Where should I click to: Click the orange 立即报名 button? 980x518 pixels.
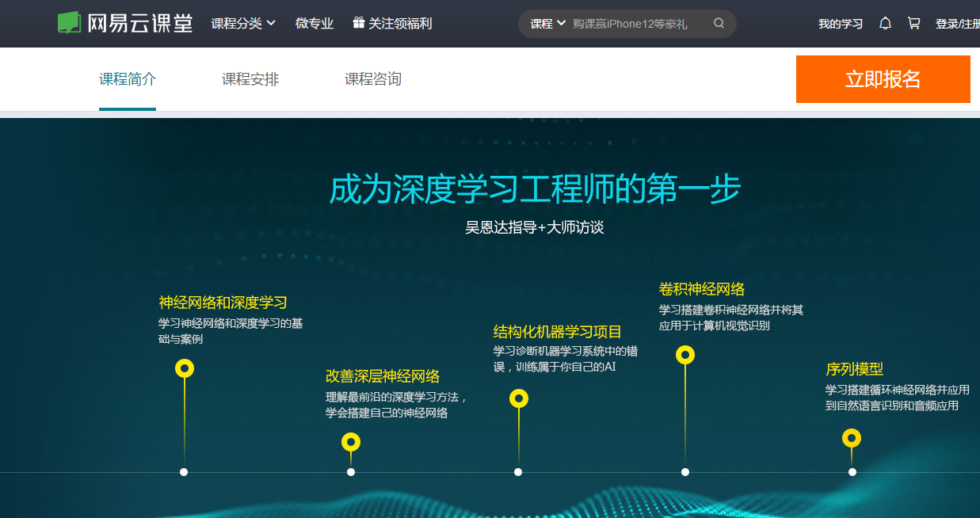click(x=883, y=79)
